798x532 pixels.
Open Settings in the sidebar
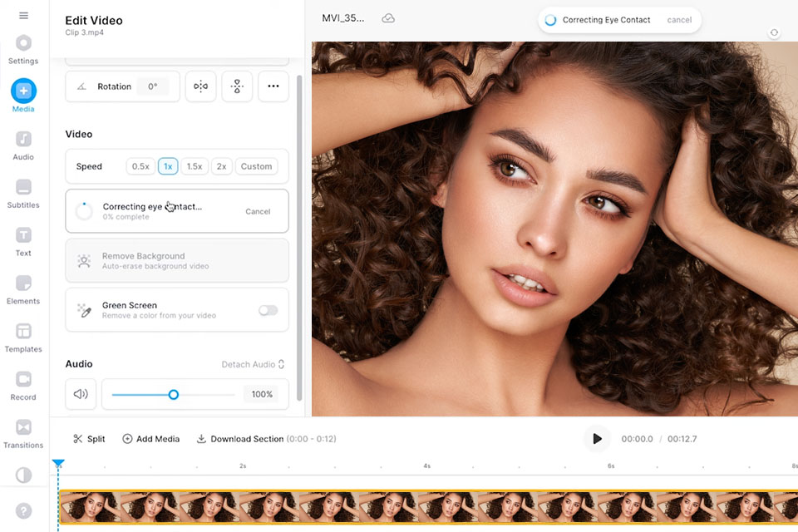[x=23, y=50]
